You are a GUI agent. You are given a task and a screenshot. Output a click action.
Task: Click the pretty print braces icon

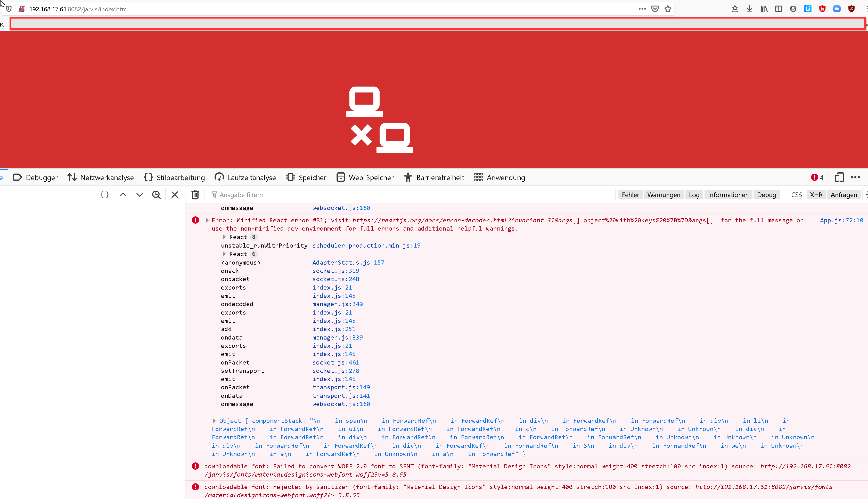click(105, 195)
